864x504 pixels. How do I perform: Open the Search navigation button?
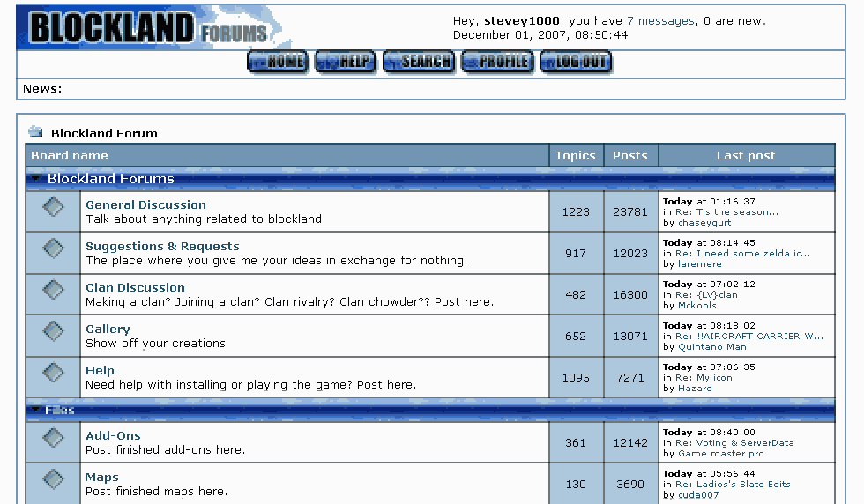coord(419,62)
